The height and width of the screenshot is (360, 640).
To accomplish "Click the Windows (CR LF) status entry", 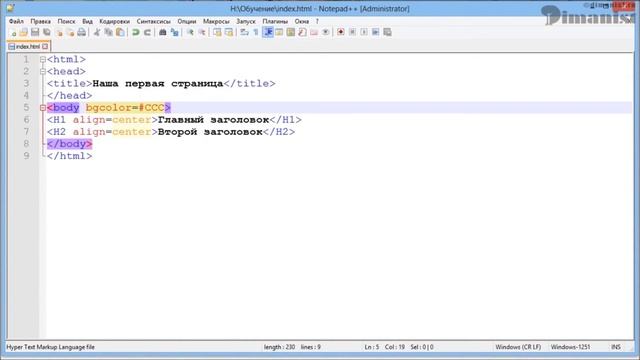I will [x=518, y=347].
